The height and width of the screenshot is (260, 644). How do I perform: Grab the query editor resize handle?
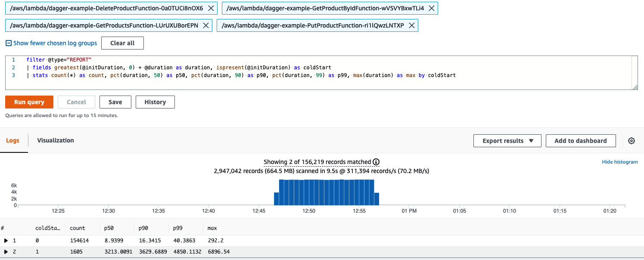pos(635,87)
